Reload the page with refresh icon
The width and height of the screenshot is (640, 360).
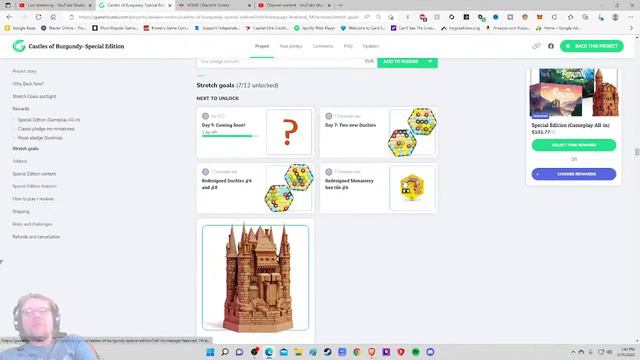click(x=38, y=17)
